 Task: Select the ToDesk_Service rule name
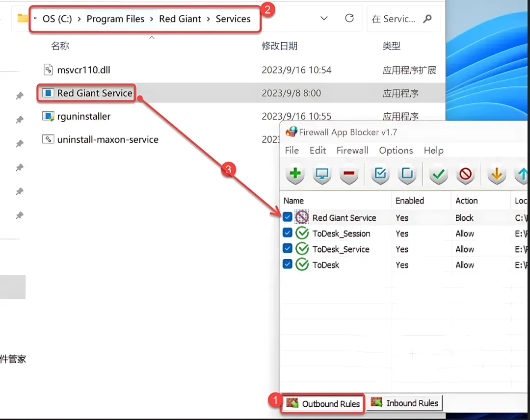[x=341, y=249]
